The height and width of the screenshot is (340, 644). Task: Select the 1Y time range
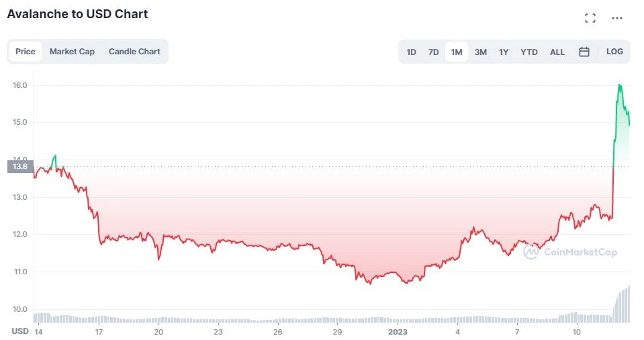[504, 52]
